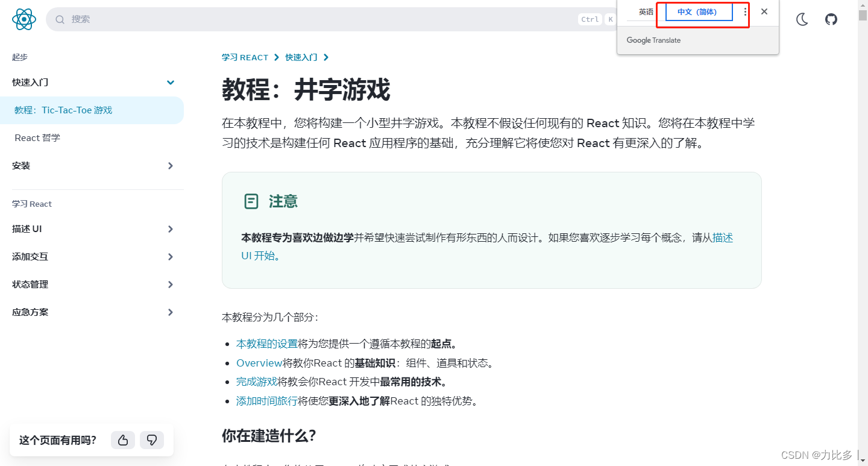The width and height of the screenshot is (868, 466).
Task: Click the React logo icon
Action: pyautogui.click(x=24, y=19)
